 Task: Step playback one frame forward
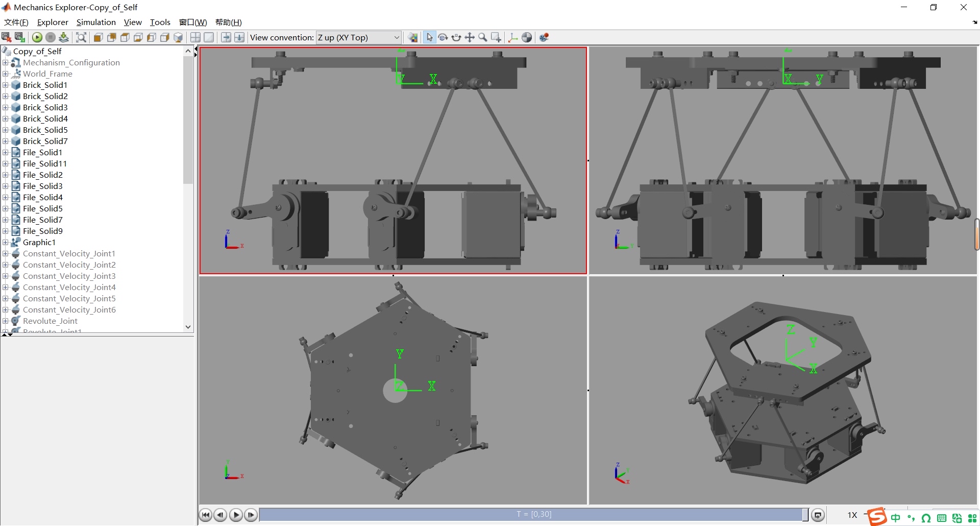coord(251,515)
